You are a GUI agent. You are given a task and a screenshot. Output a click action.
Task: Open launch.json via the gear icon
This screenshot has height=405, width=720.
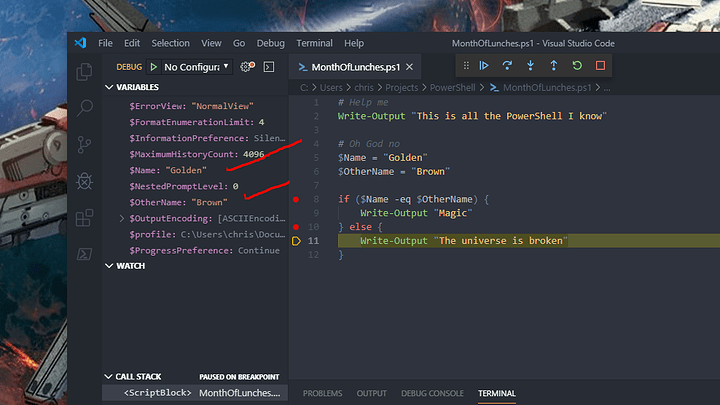coord(247,67)
